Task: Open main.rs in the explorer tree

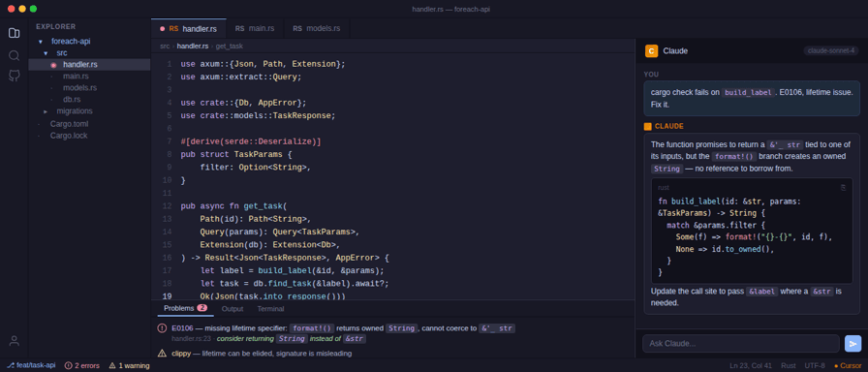Action: (x=89, y=77)
